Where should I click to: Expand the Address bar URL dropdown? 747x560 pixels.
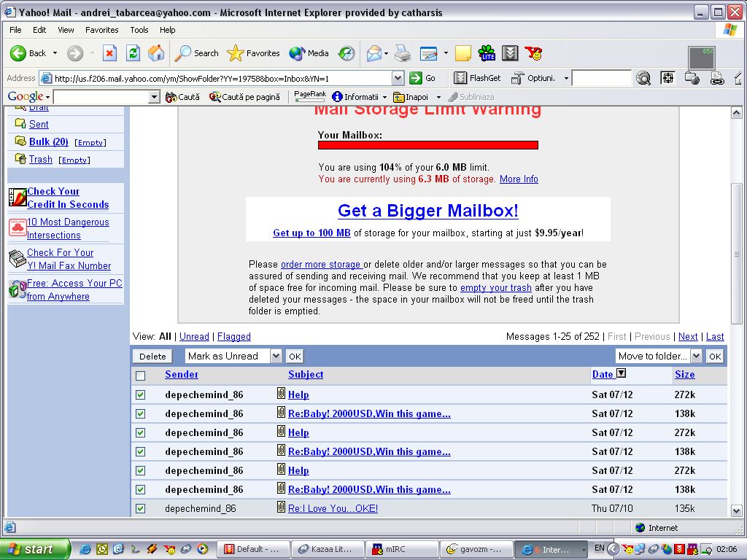point(398,78)
